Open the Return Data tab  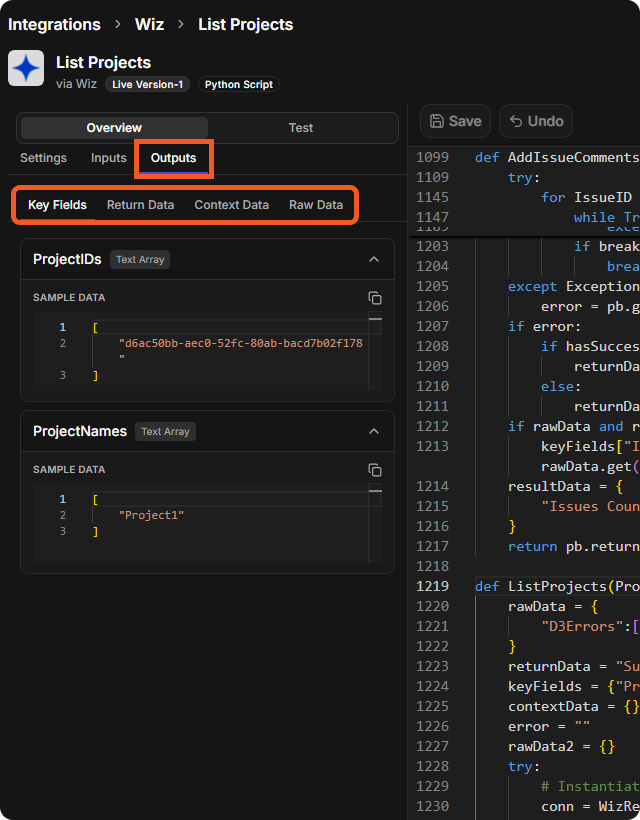[141, 205]
